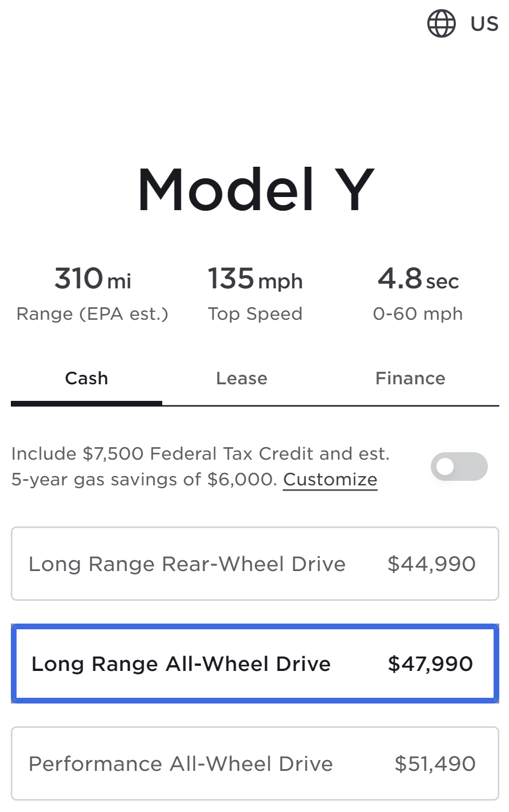Click the 0-60 mph label
This screenshot has width=509, height=812.
pos(418,314)
